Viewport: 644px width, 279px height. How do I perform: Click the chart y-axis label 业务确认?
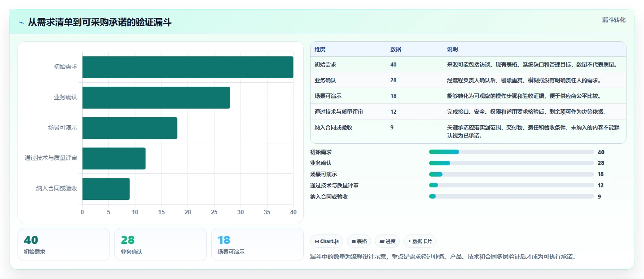click(x=66, y=97)
